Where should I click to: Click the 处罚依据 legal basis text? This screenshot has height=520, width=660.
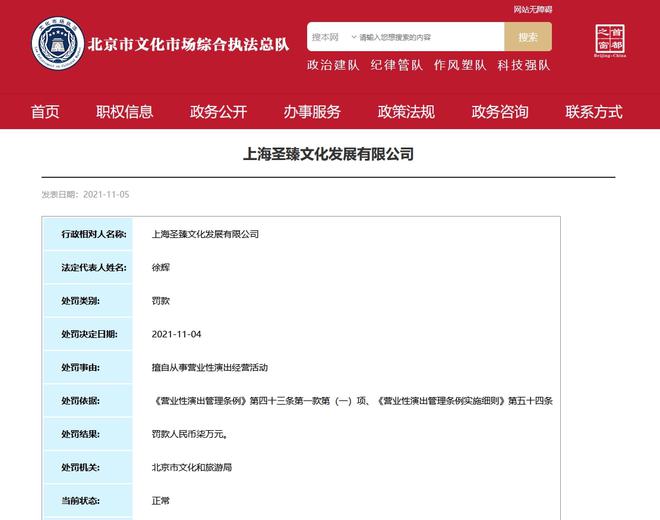pyautogui.click(x=352, y=401)
